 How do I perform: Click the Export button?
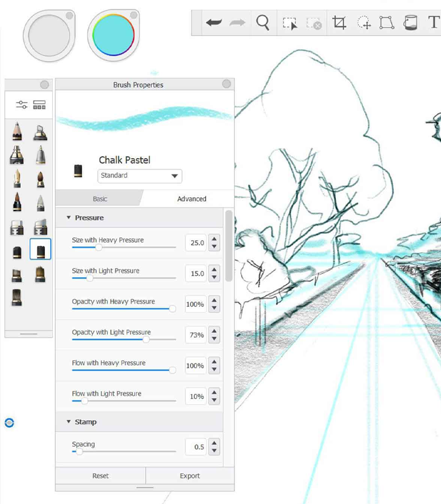[x=190, y=476]
